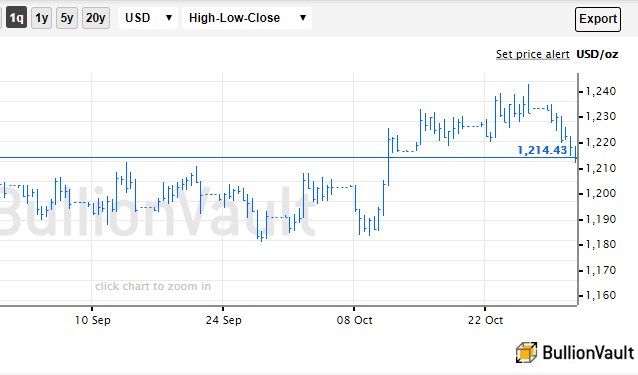Image resolution: width=638 pixels, height=375 pixels.
Task: Switch chart to 20y range
Action: (96, 18)
